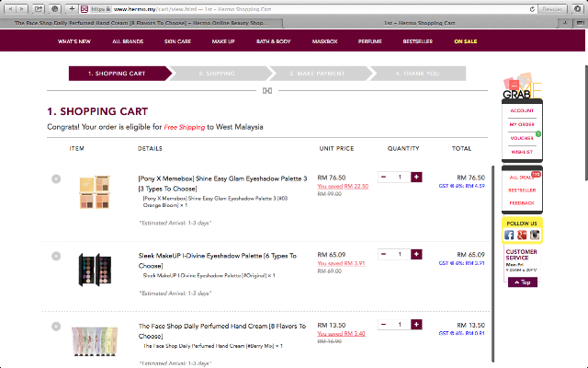Click 'You saved RM 3.91' text

341,263
